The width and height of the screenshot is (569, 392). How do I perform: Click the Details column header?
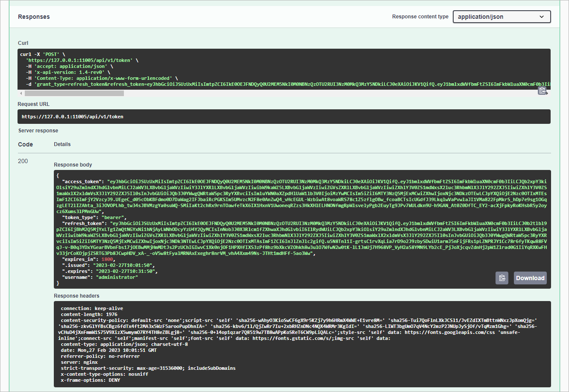62,144
